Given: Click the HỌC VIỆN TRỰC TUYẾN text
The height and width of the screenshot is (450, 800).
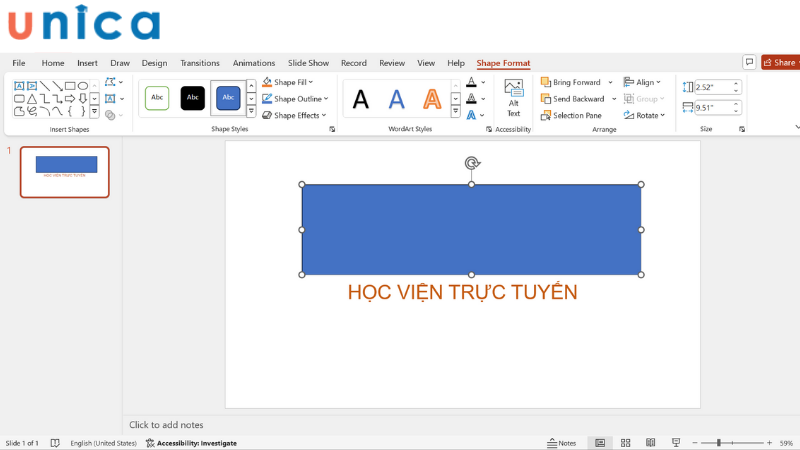Looking at the screenshot, I should (x=462, y=292).
